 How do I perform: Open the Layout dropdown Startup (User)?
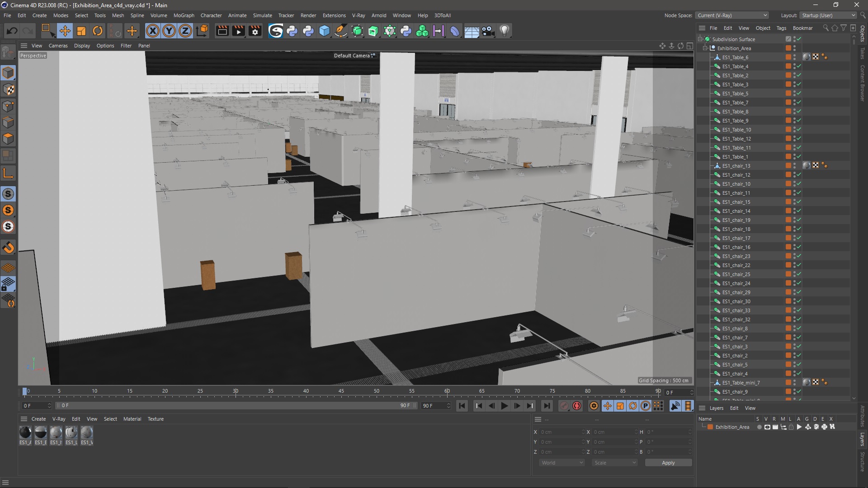tap(828, 15)
